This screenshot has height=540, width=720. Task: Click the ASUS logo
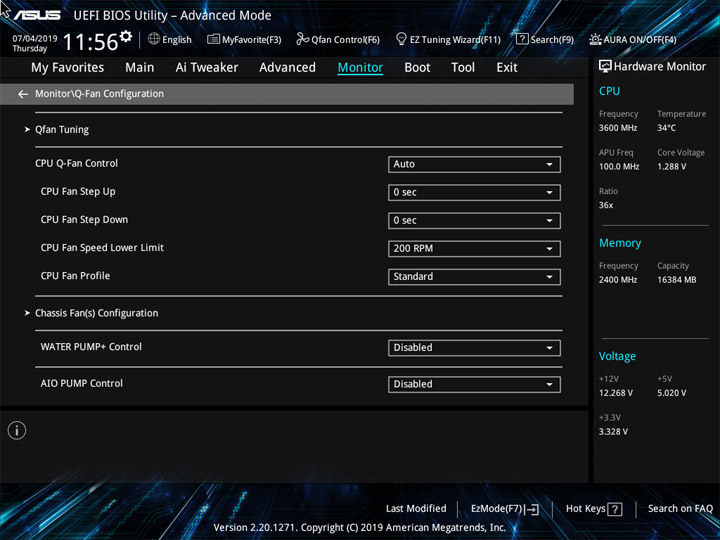pos(37,15)
